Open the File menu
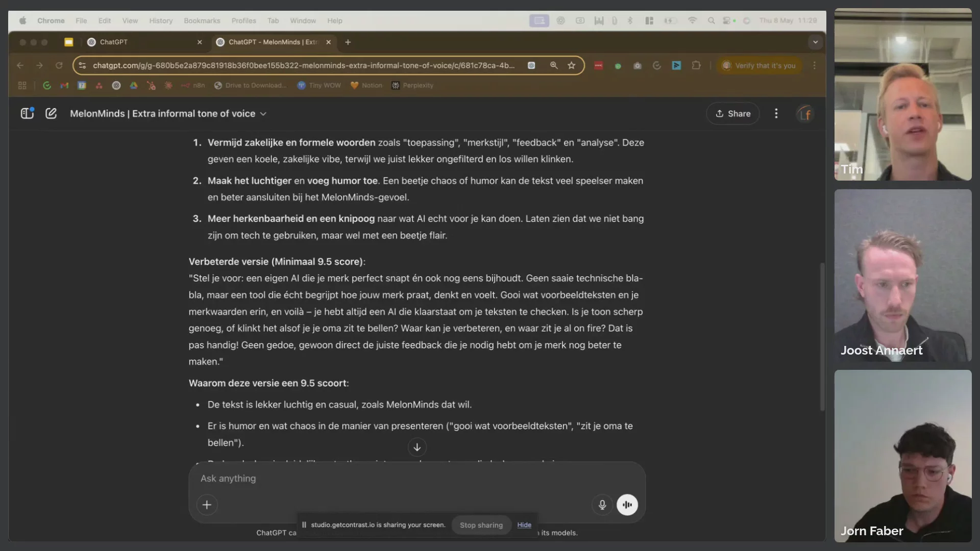Viewport: 980px width, 551px height. coord(81,21)
